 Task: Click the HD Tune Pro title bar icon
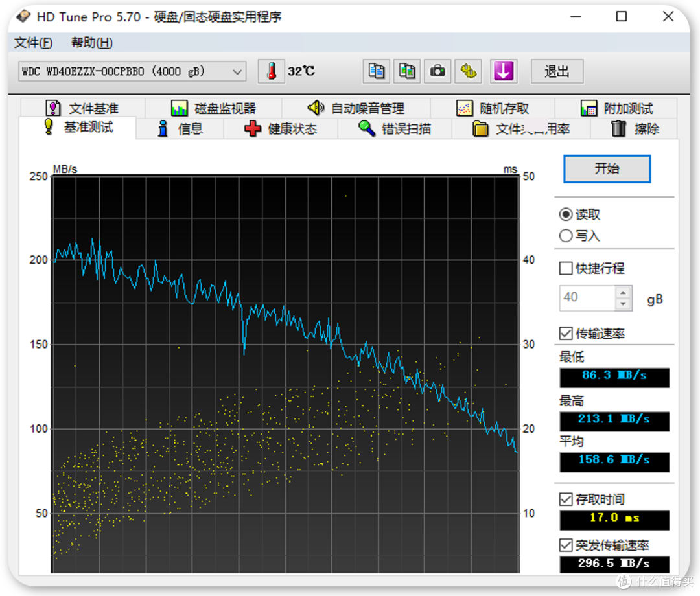point(23,16)
